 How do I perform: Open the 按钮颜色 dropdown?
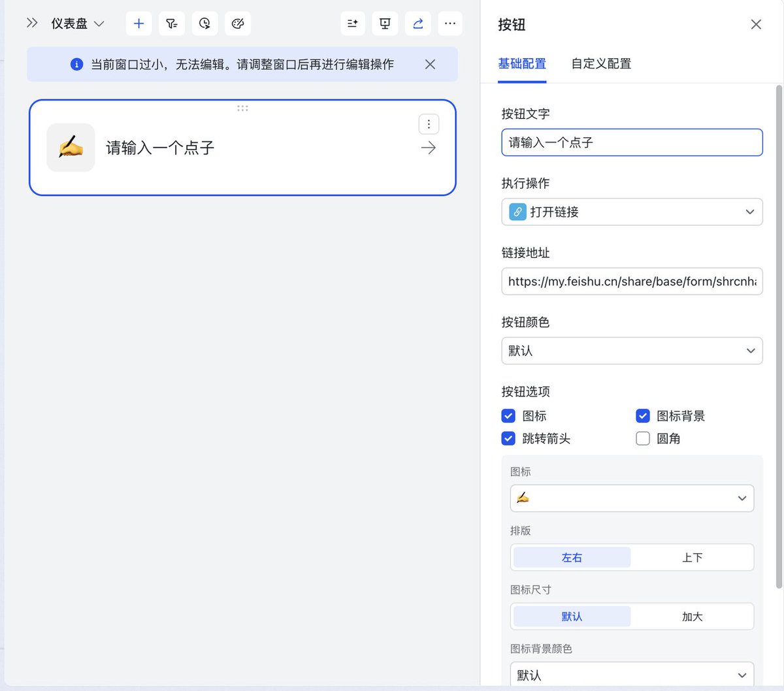tap(632, 351)
